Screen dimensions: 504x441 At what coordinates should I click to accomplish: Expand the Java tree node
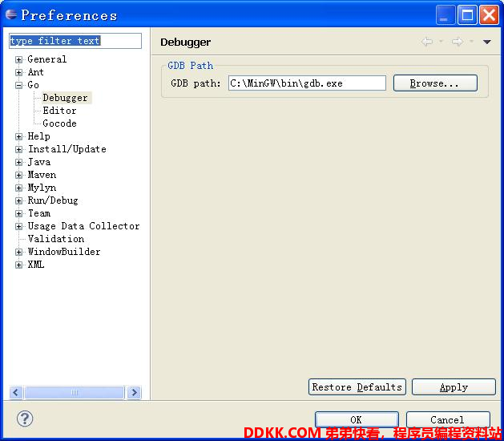click(x=19, y=163)
